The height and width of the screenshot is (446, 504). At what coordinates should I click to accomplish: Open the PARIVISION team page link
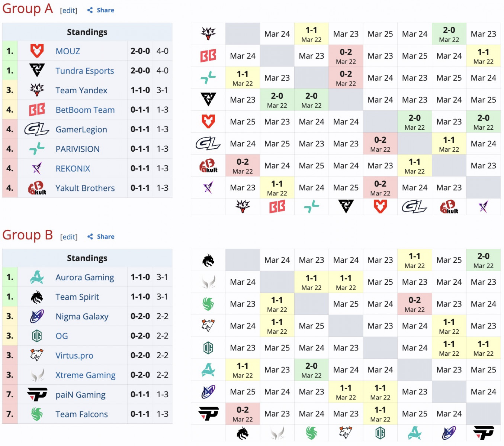pyautogui.click(x=77, y=149)
